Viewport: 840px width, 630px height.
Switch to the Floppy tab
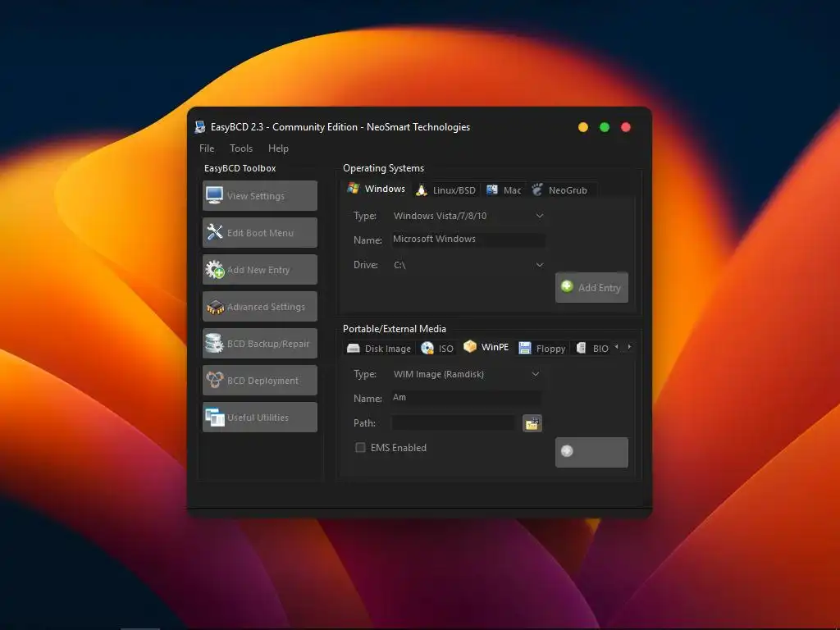(542, 348)
